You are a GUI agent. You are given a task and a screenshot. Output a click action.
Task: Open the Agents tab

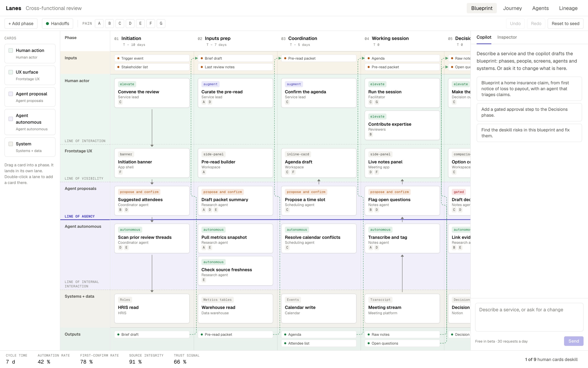click(540, 8)
